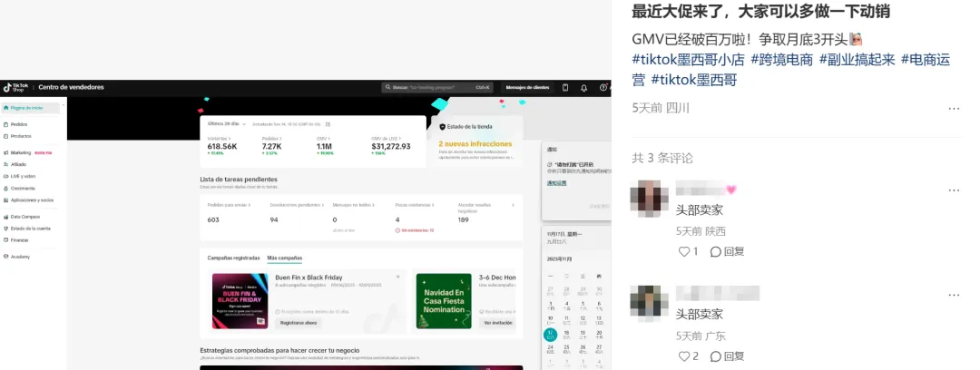980x370 pixels.
Task: Select day 18 in the calendar
Action: pyautogui.click(x=567, y=335)
